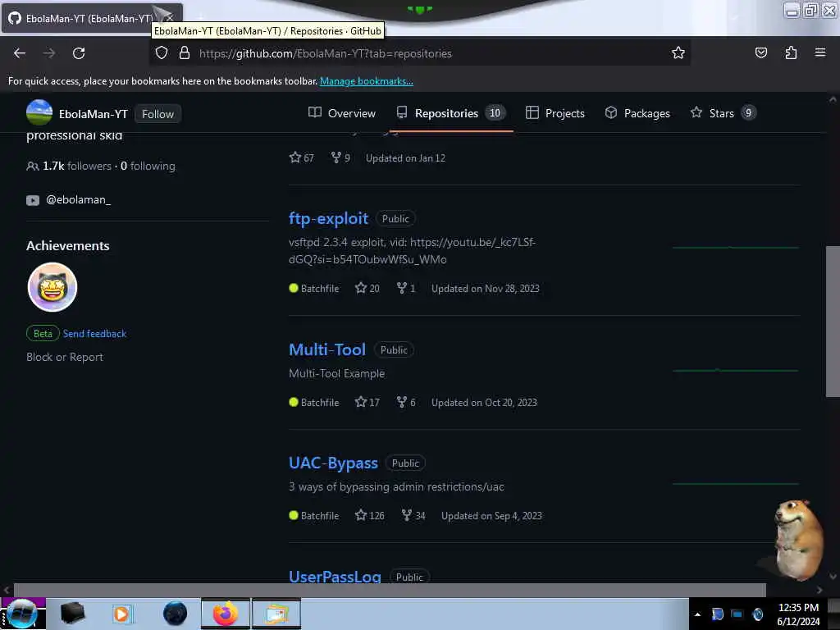The image size is (840, 630).
Task: View the 9 forks of top repository
Action: tap(340, 157)
